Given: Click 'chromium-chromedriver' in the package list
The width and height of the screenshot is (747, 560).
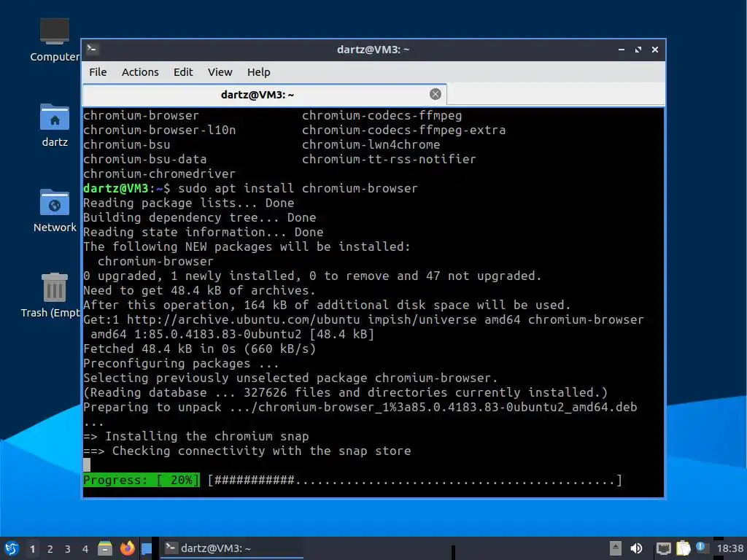Looking at the screenshot, I should (159, 174).
